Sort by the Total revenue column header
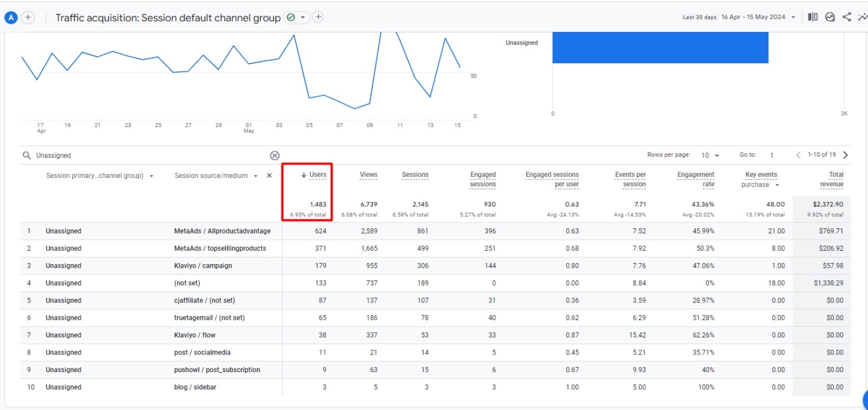Image resolution: width=868 pixels, height=410 pixels. pos(832,180)
